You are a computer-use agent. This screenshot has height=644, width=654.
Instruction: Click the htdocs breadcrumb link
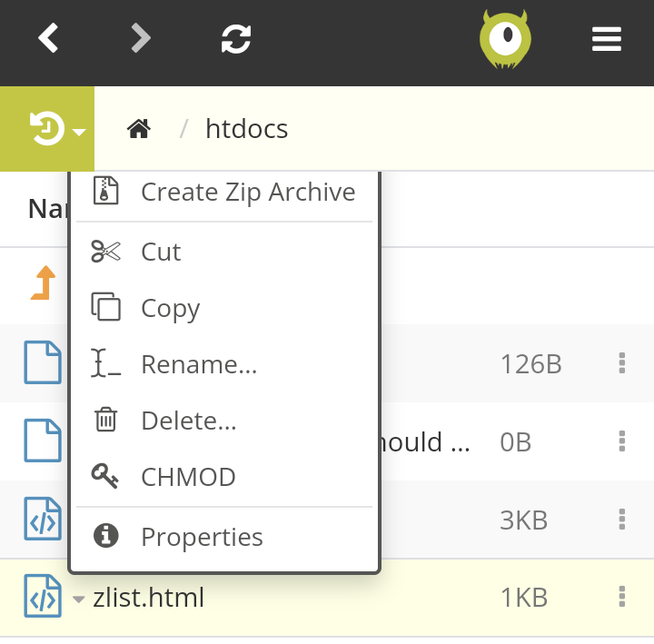tap(246, 129)
